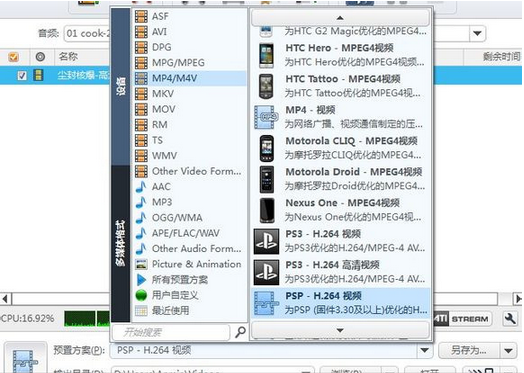Select Motorola CLIQ - MPEG4视频 preset
Image resolution: width=524 pixels, height=373 pixels.
tap(340, 148)
